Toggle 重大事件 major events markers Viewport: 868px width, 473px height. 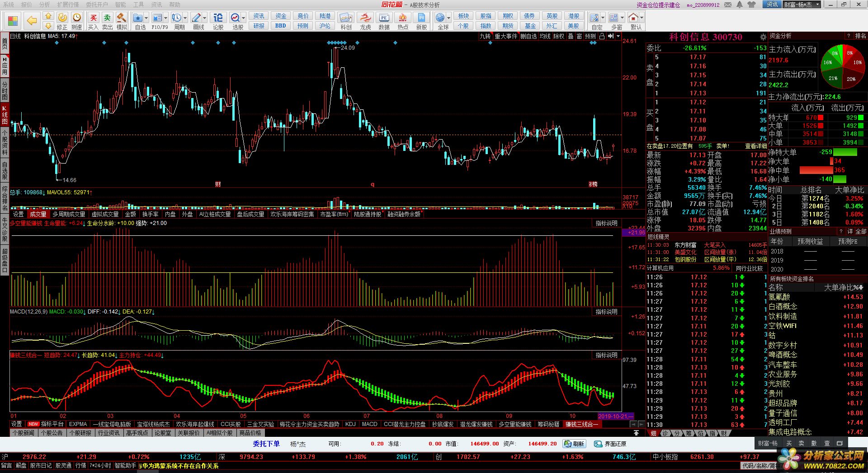pos(506,36)
